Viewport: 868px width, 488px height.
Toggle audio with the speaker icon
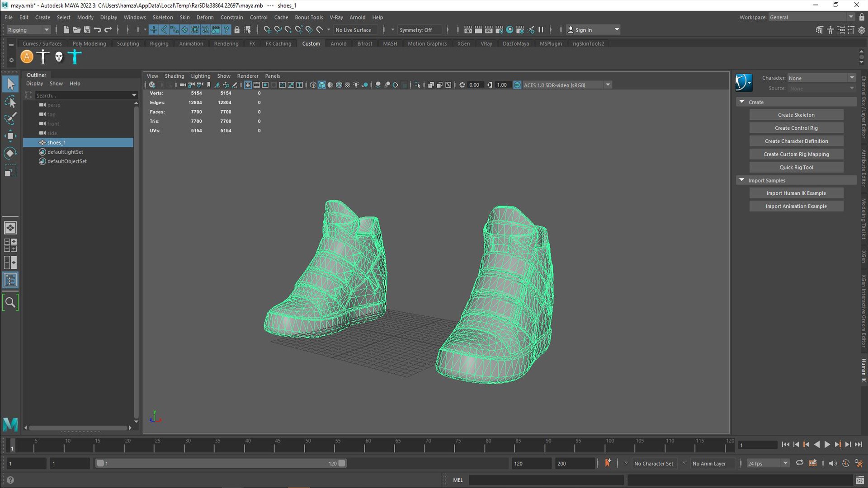click(833, 463)
